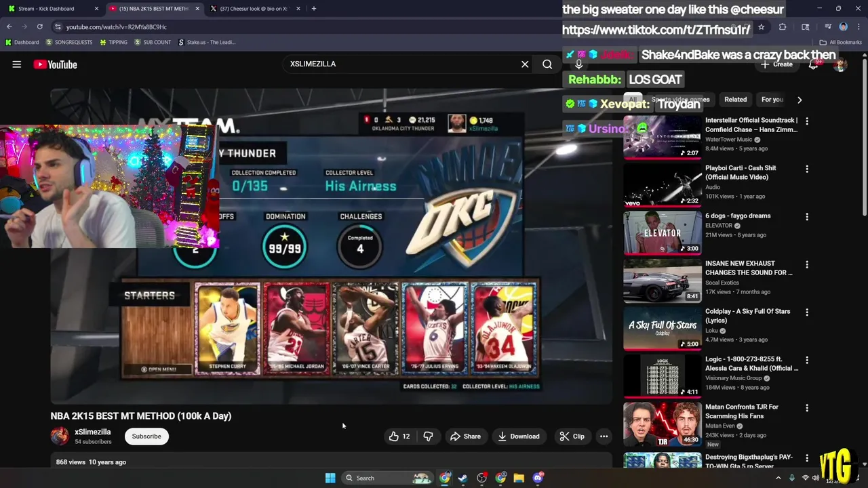Open All Bookmarks folder
The image size is (868, 488).
[842, 42]
